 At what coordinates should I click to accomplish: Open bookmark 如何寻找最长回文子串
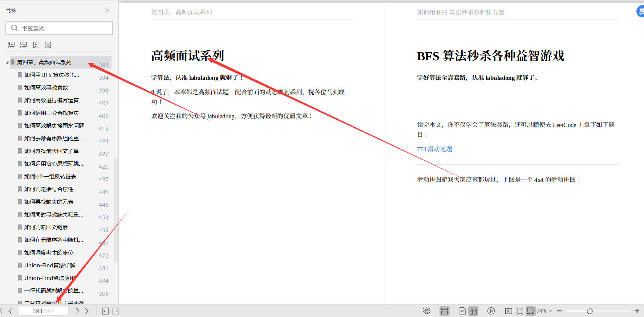click(x=52, y=151)
